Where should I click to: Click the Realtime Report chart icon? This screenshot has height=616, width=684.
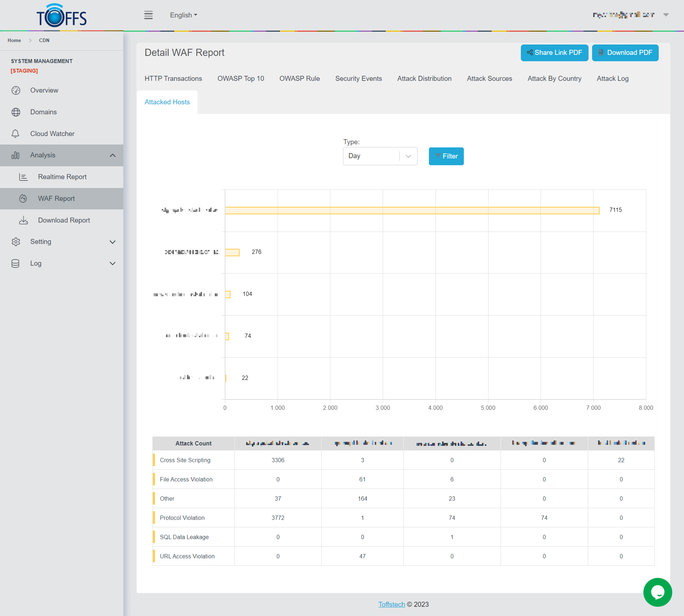tap(23, 177)
